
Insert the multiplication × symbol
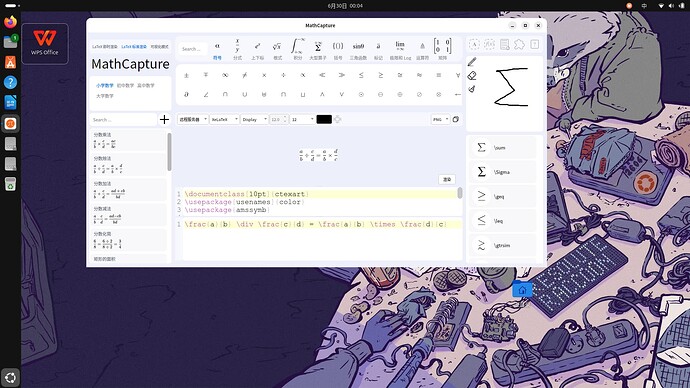(264, 75)
